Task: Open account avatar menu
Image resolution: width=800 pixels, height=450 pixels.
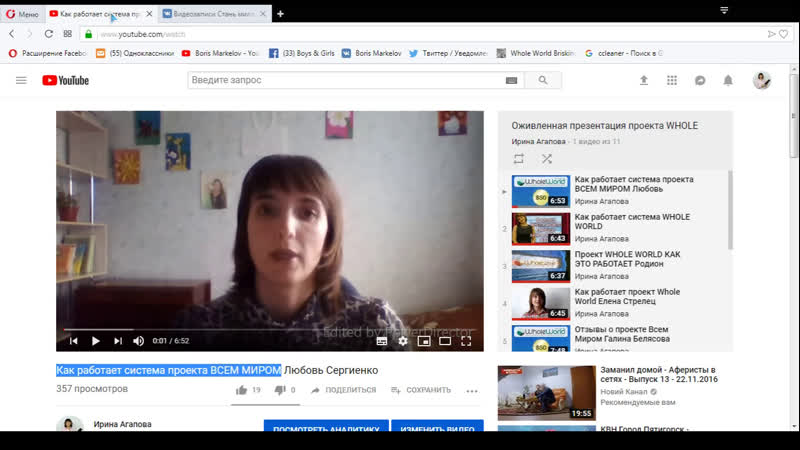Action: point(762,80)
